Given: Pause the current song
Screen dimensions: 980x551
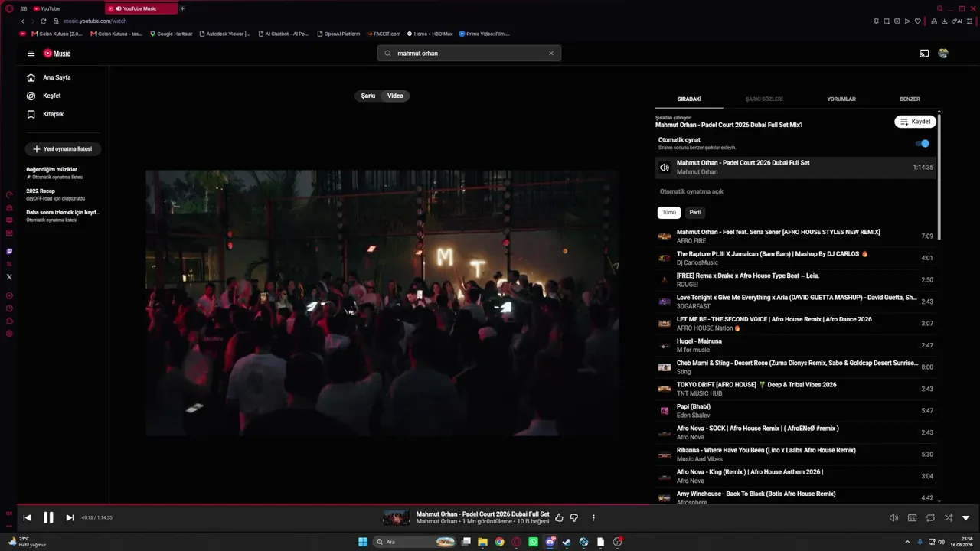Looking at the screenshot, I should (x=48, y=518).
